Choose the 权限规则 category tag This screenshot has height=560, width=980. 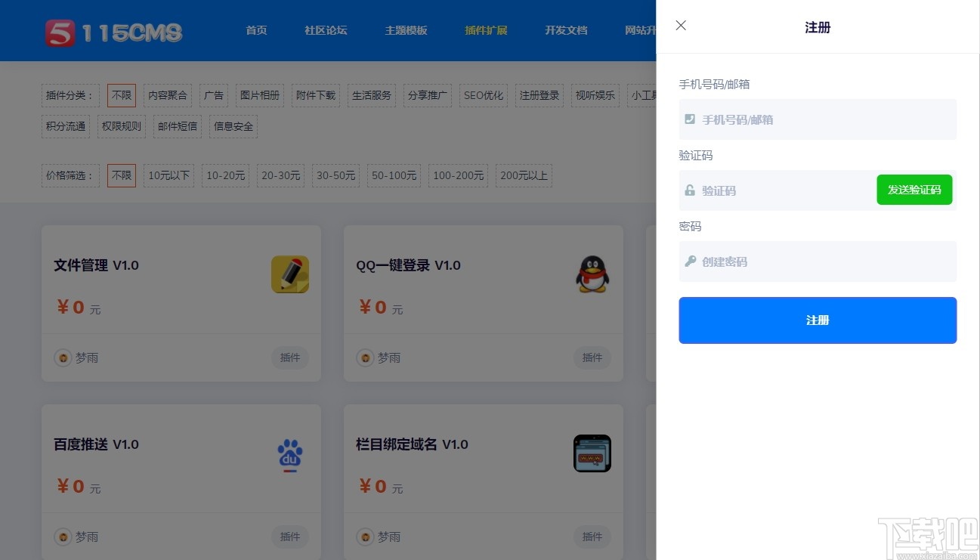pos(122,126)
